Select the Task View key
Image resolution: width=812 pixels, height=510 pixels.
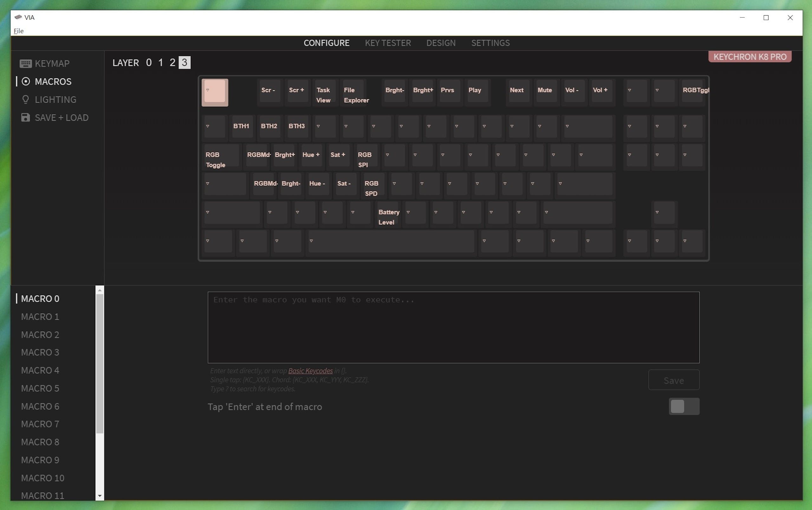(x=325, y=92)
